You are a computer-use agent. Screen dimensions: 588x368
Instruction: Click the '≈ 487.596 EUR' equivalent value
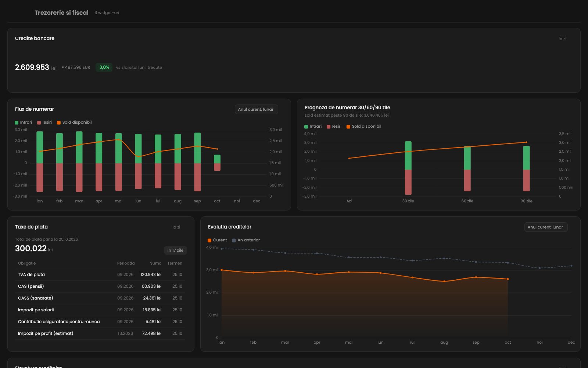tap(76, 67)
